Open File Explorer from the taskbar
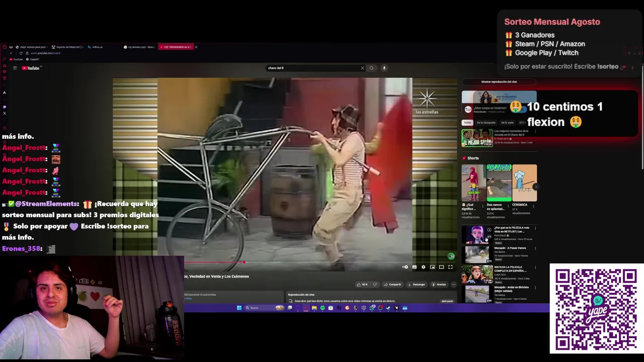The width and height of the screenshot is (644, 362). click(314, 308)
